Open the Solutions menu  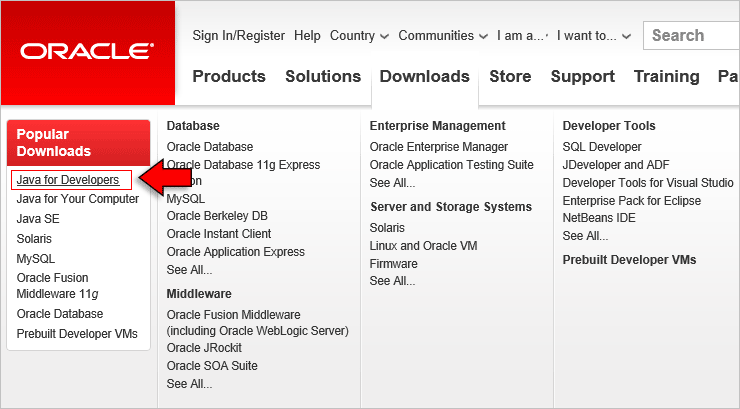[x=323, y=76]
